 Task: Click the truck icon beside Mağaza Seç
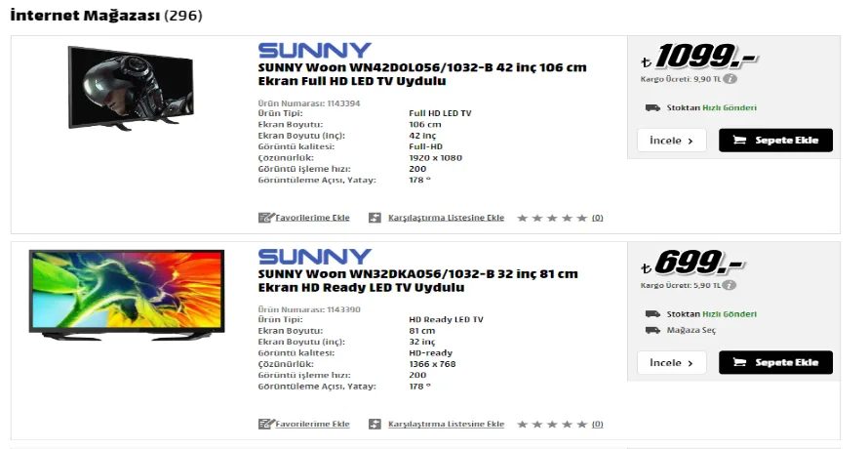(652, 330)
